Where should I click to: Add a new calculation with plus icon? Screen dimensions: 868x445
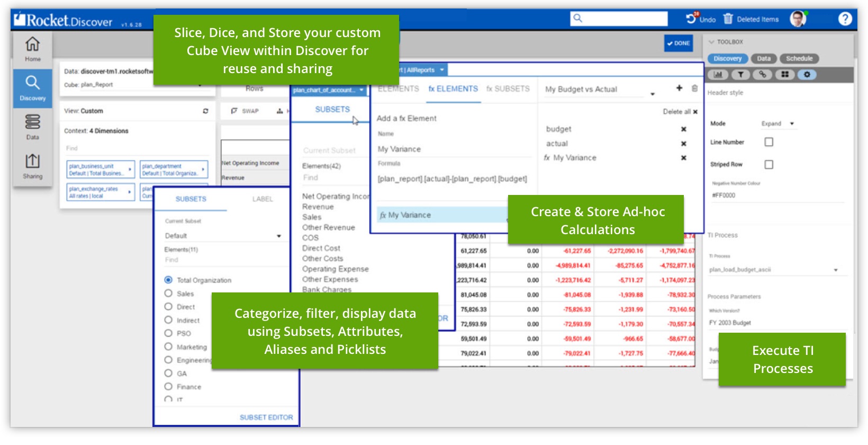point(679,88)
